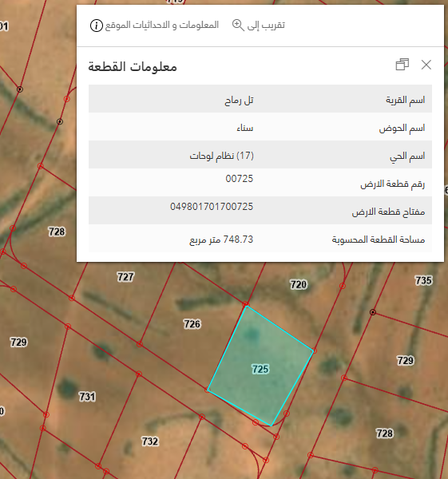Select parcel key 049801701700725

point(212,207)
